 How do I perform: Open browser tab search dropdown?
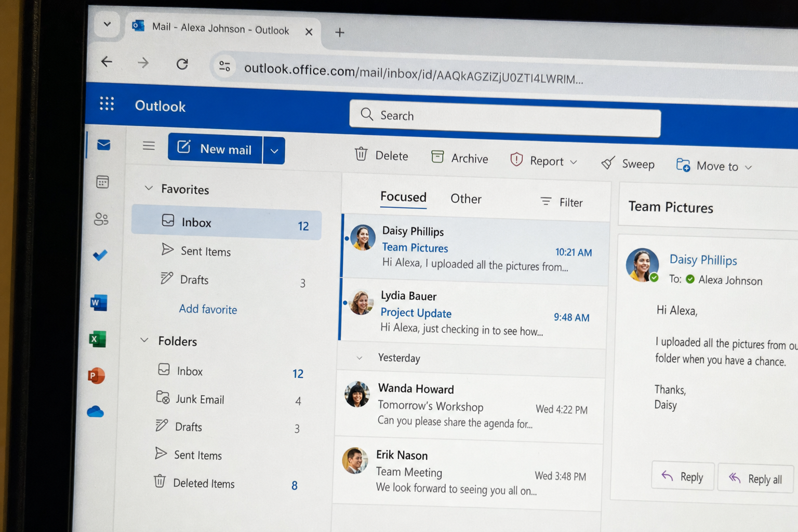(107, 24)
